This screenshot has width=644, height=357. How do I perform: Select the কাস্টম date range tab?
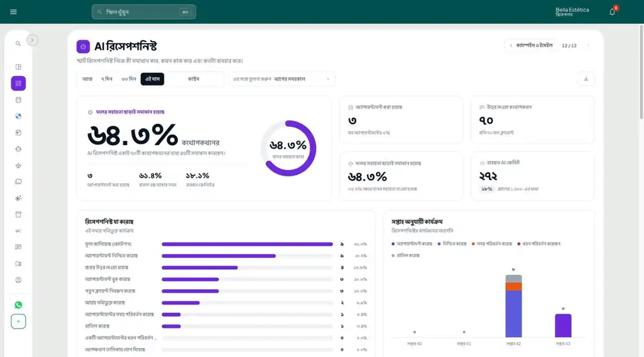pyautogui.click(x=193, y=79)
